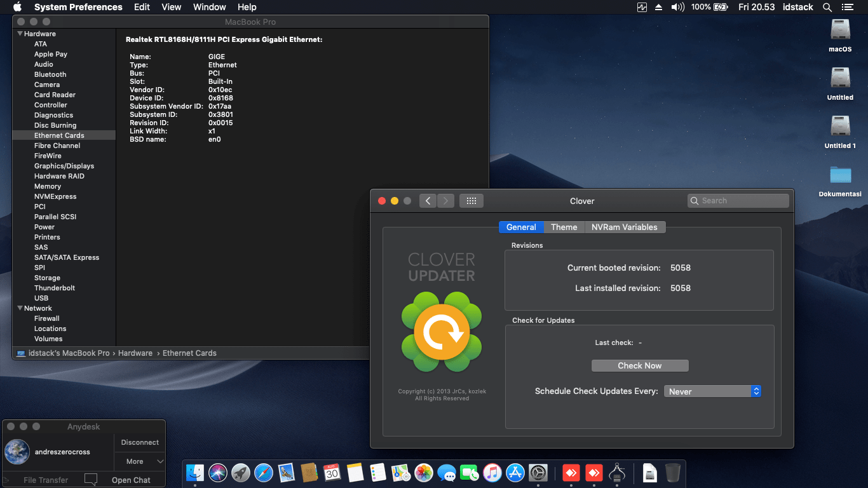
Task: Open the Photos app in Dock
Action: 424,473
